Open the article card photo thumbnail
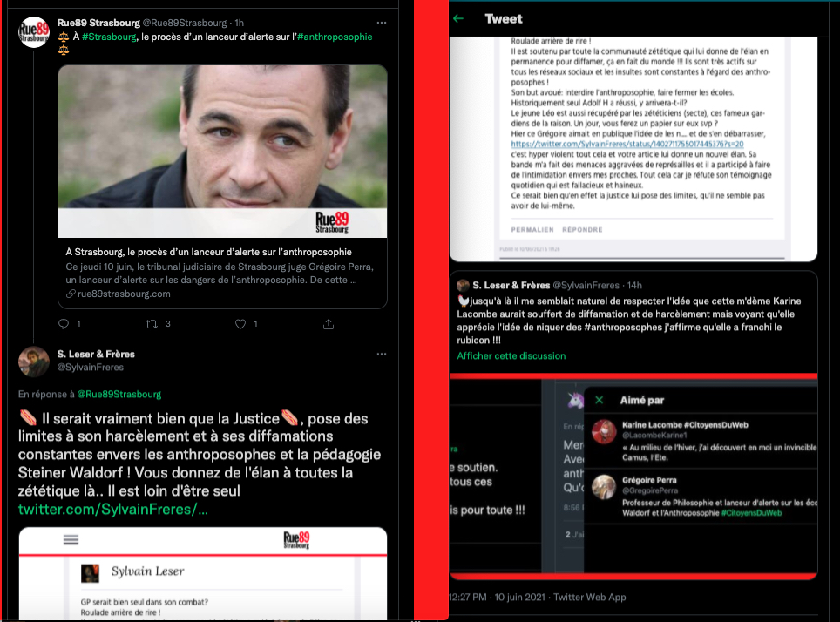This screenshot has width=840, height=622. click(x=222, y=151)
